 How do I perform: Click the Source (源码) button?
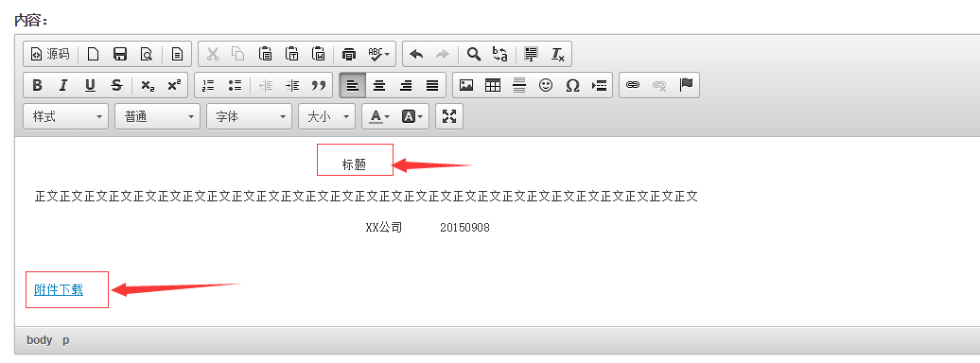(51, 54)
